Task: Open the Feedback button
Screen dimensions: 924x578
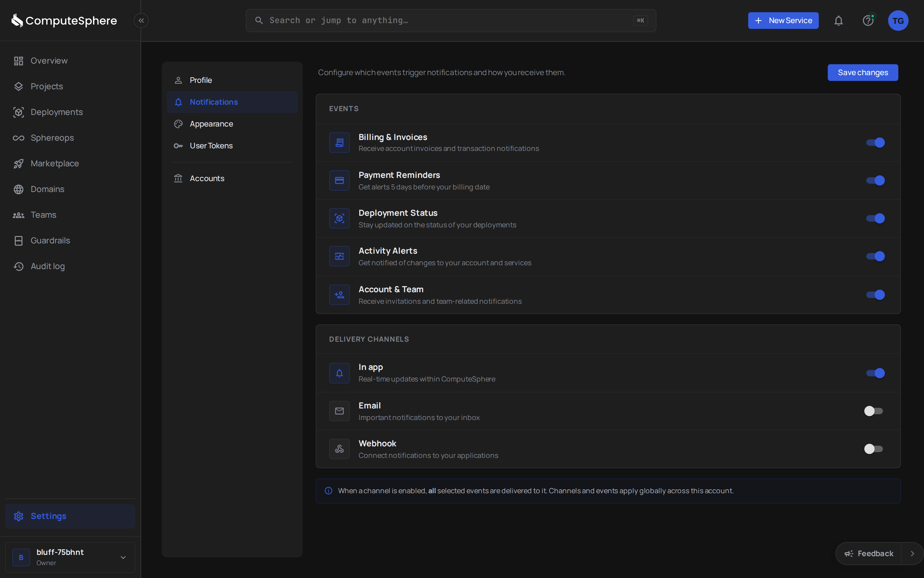Action: pyautogui.click(x=868, y=554)
